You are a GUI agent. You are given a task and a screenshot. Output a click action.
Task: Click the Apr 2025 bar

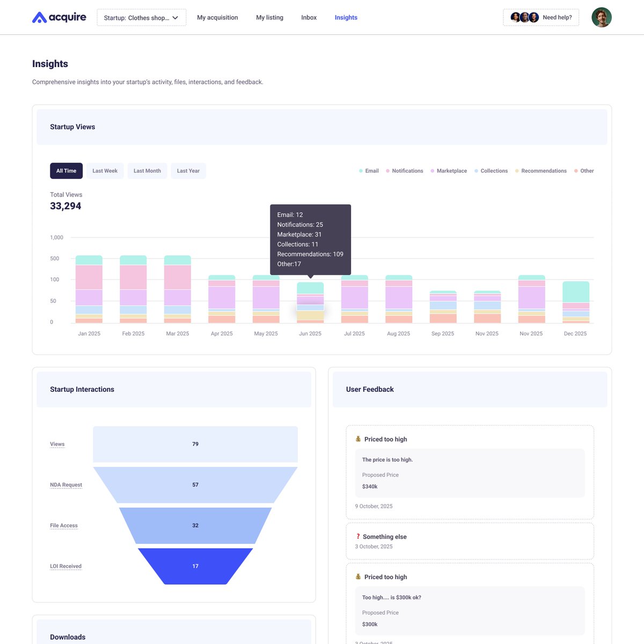point(222,299)
